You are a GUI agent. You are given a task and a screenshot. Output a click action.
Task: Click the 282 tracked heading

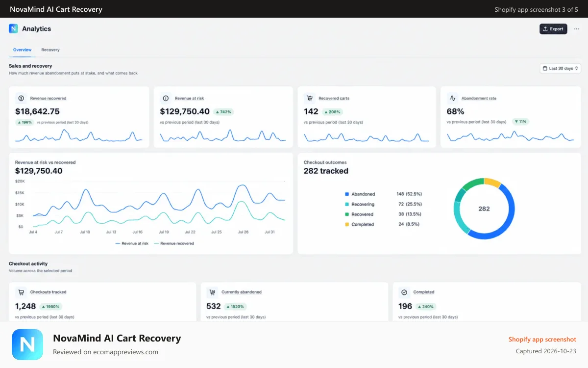coord(326,171)
